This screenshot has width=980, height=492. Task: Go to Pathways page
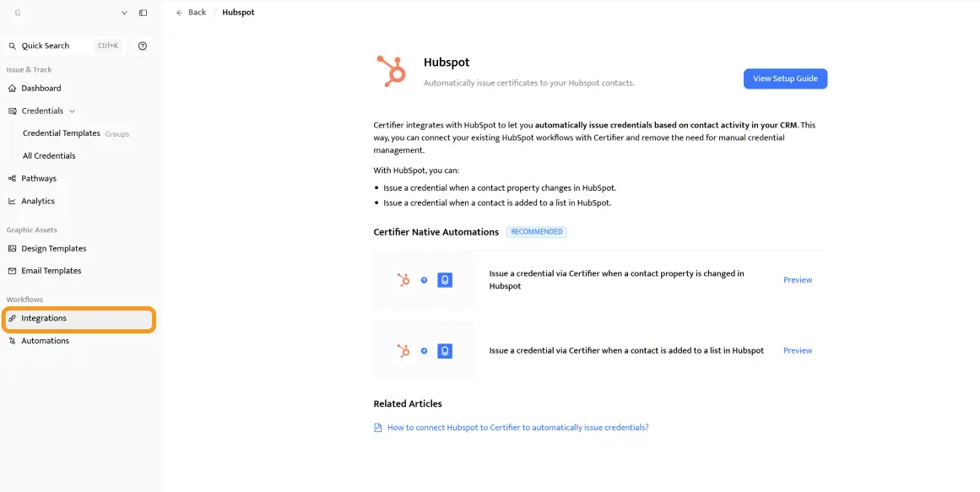coord(39,178)
